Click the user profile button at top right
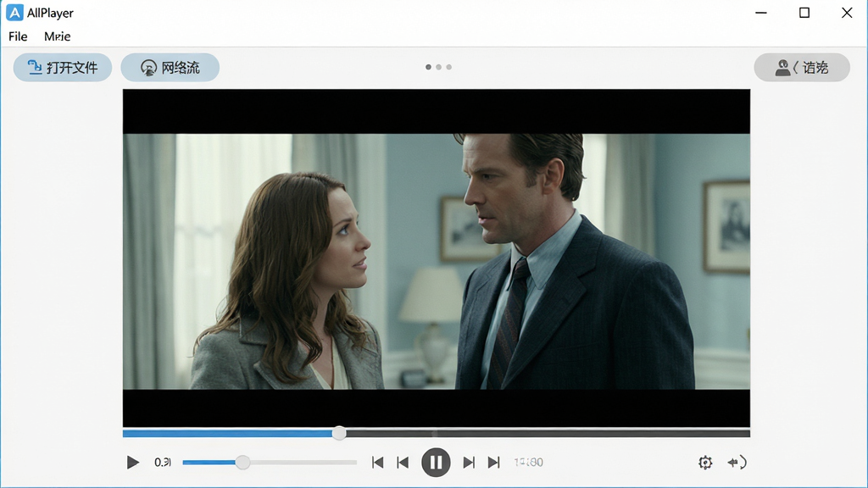 tap(802, 68)
